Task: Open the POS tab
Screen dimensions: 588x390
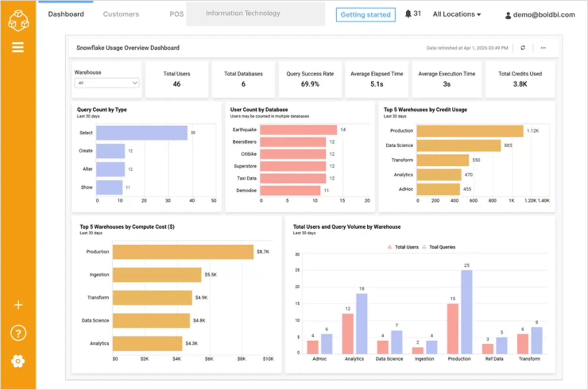Action: tap(176, 14)
